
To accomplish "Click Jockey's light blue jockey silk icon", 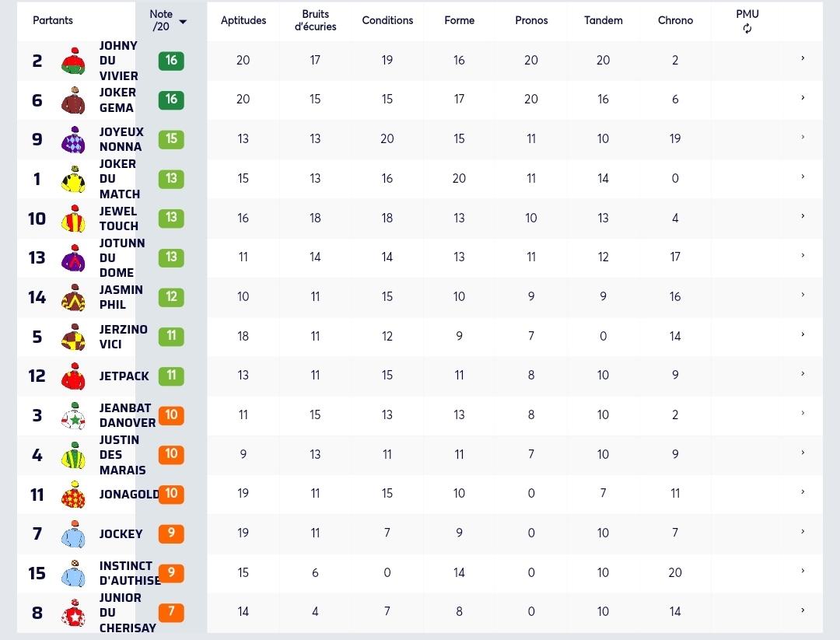I will point(73,534).
